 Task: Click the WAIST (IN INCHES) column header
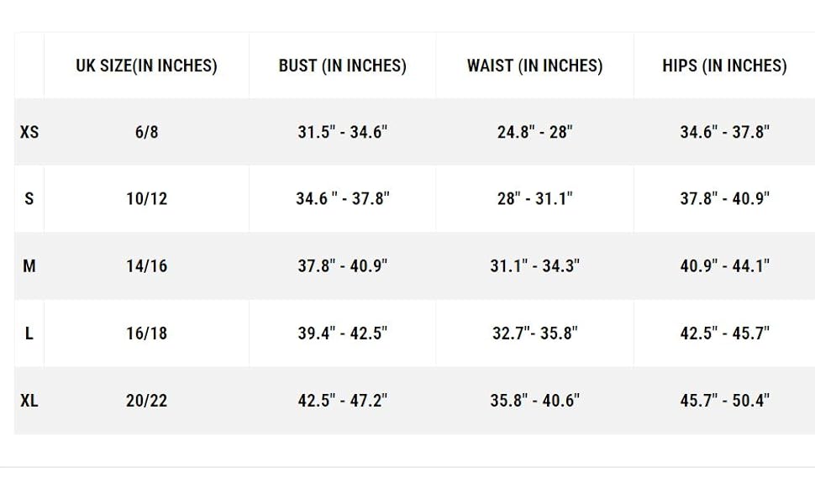coord(534,66)
